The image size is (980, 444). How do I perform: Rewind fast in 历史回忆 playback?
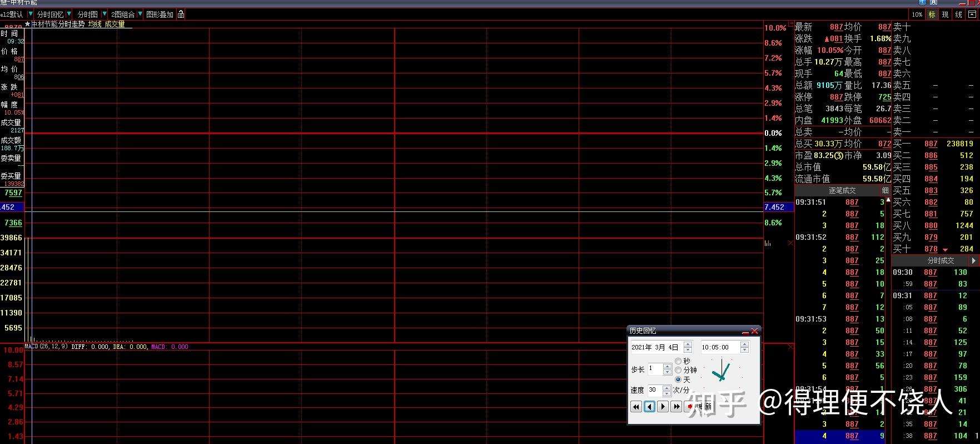pos(636,407)
